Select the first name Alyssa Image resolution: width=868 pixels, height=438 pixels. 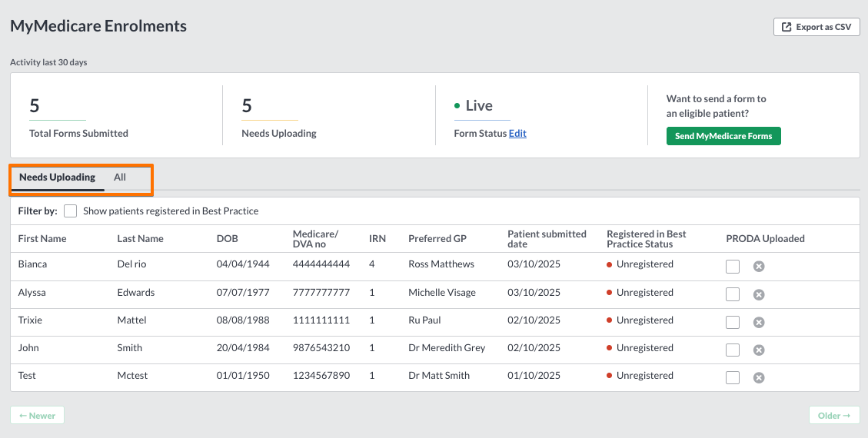pyautogui.click(x=32, y=293)
